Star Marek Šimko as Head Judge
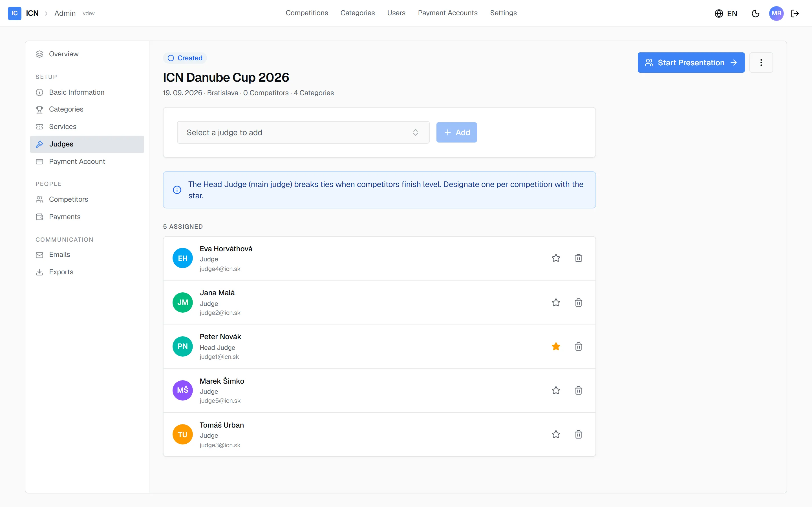The width and height of the screenshot is (812, 507). pos(556,390)
